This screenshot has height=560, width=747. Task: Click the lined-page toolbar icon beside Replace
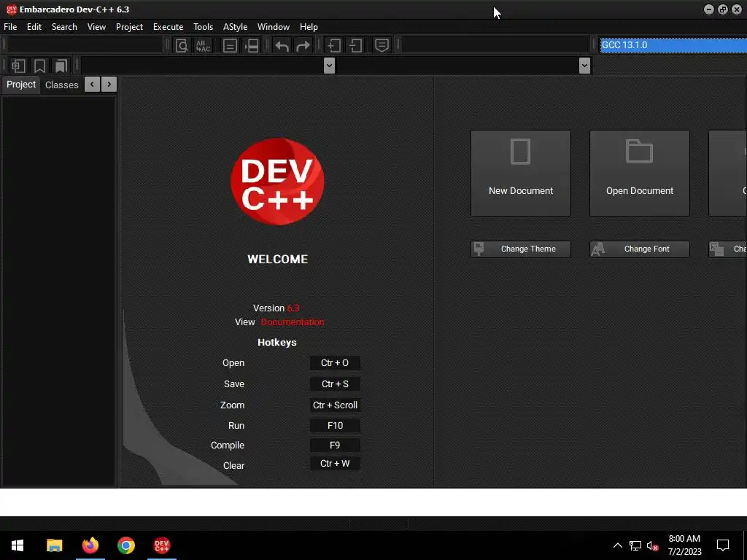(230, 46)
